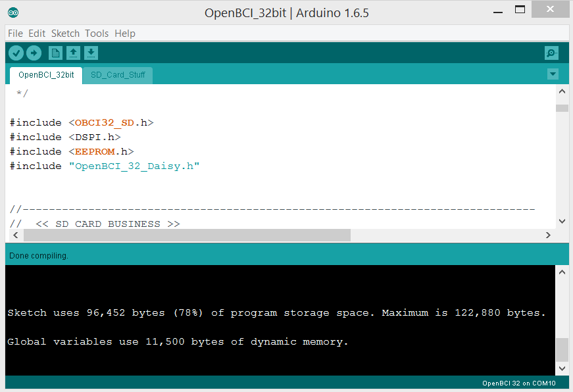573x392 pixels.
Task: Click the EEPROM.h include line
Action: tap(72, 152)
